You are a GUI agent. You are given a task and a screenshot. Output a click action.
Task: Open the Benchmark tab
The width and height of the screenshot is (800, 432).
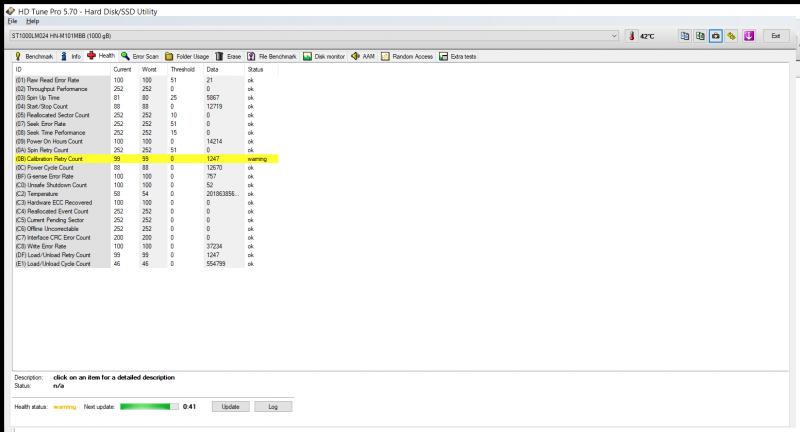pos(34,56)
